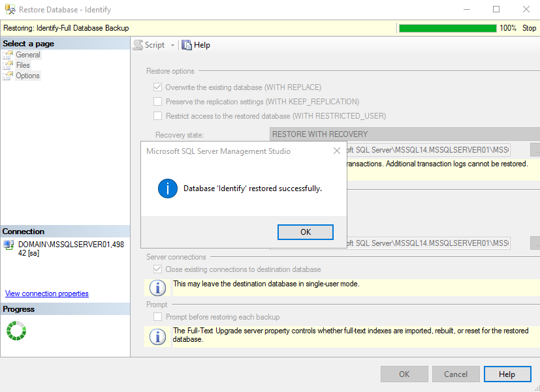This screenshot has height=392, width=540.
Task: Click the Restoring: Identify-Full Database Backup status text
Action: pyautogui.click(x=66, y=28)
